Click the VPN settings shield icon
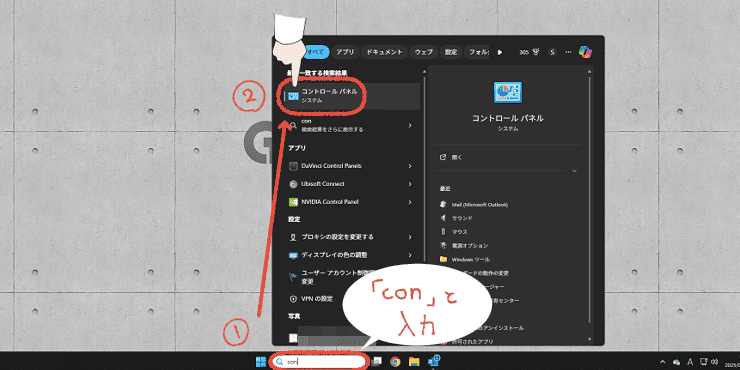 point(293,299)
